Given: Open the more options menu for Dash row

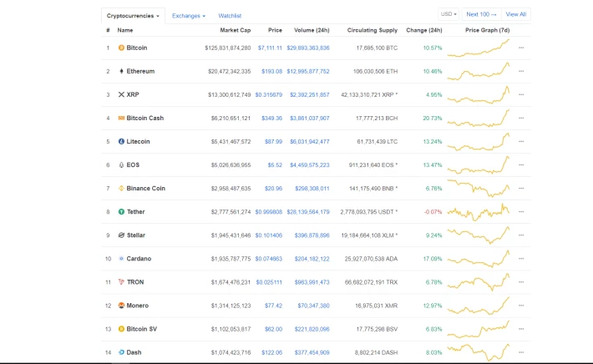Looking at the screenshot, I should click(x=521, y=352).
